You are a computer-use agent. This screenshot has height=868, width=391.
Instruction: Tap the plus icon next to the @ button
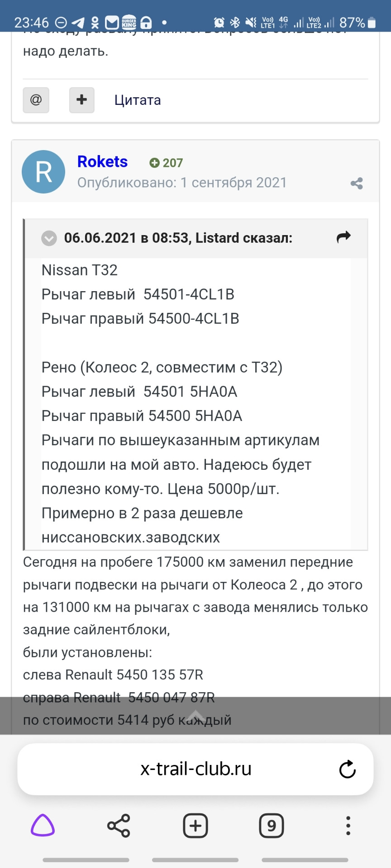point(81,100)
